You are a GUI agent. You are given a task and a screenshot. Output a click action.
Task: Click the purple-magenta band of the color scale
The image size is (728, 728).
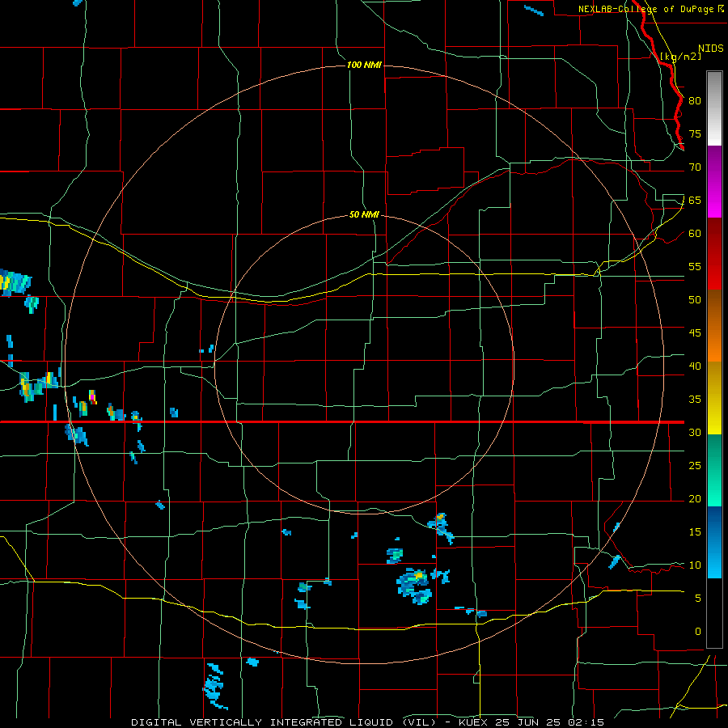(715, 182)
